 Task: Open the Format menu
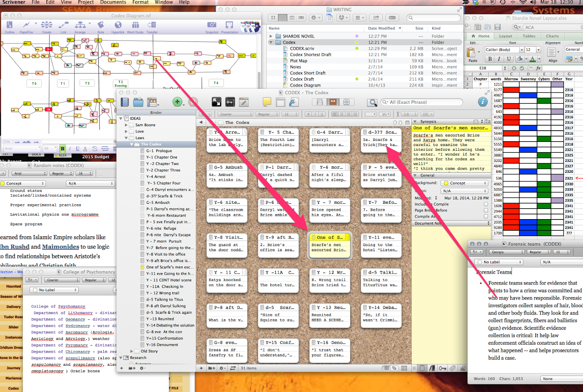[141, 2]
